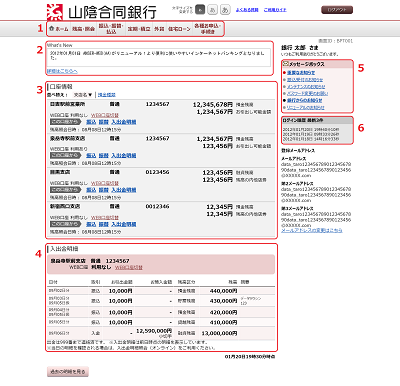Click 入出金明細 link for first account
Viewport: 400px width, 386px height.
pyautogui.click(x=124, y=122)
